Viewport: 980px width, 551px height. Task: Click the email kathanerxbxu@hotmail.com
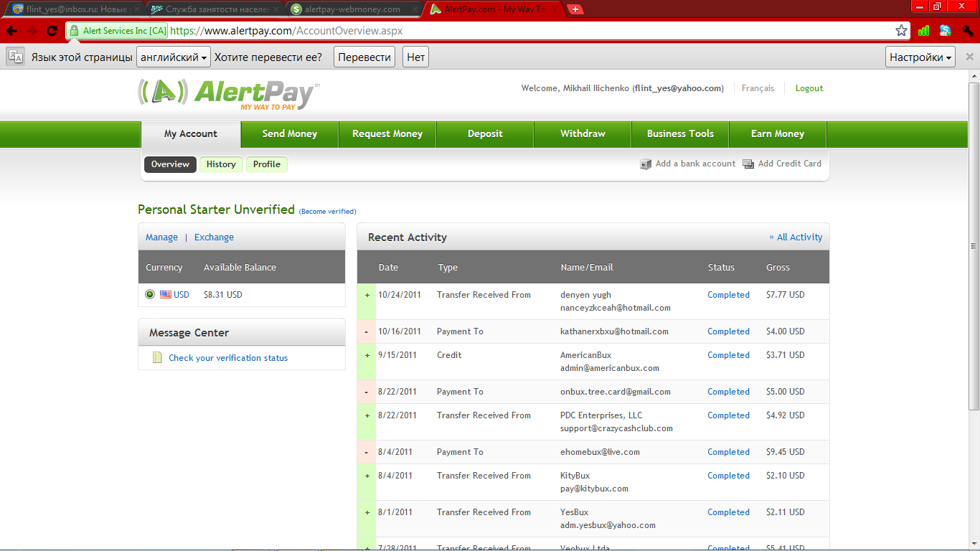(x=614, y=331)
